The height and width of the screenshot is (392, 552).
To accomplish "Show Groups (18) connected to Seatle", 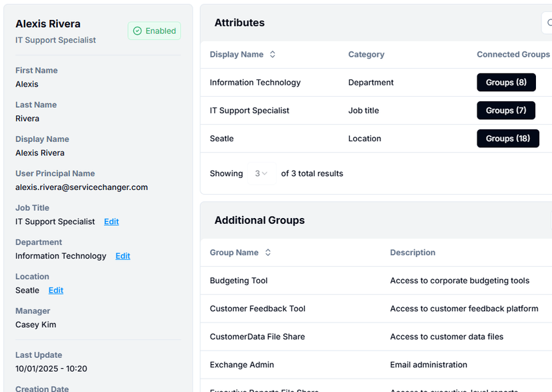I will (507, 139).
